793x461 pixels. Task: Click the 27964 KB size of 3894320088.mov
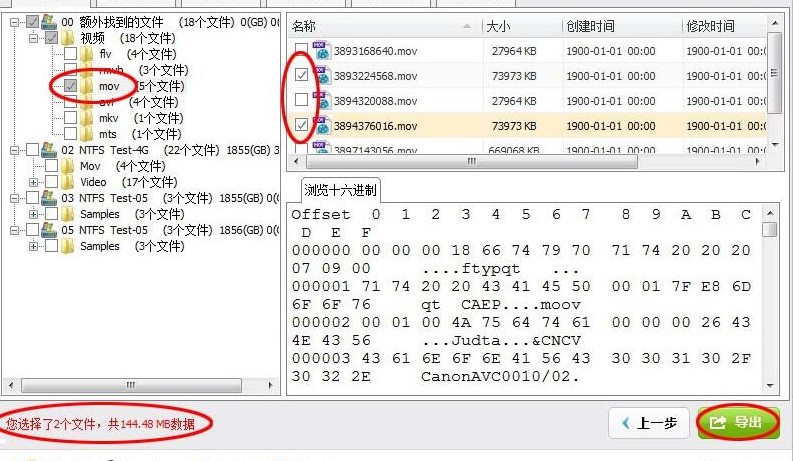coord(514,101)
